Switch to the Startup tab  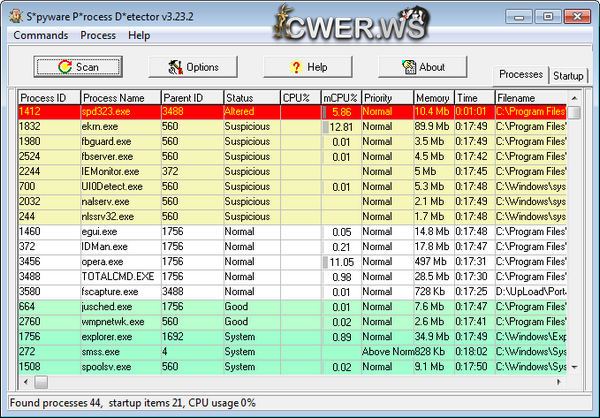(568, 76)
